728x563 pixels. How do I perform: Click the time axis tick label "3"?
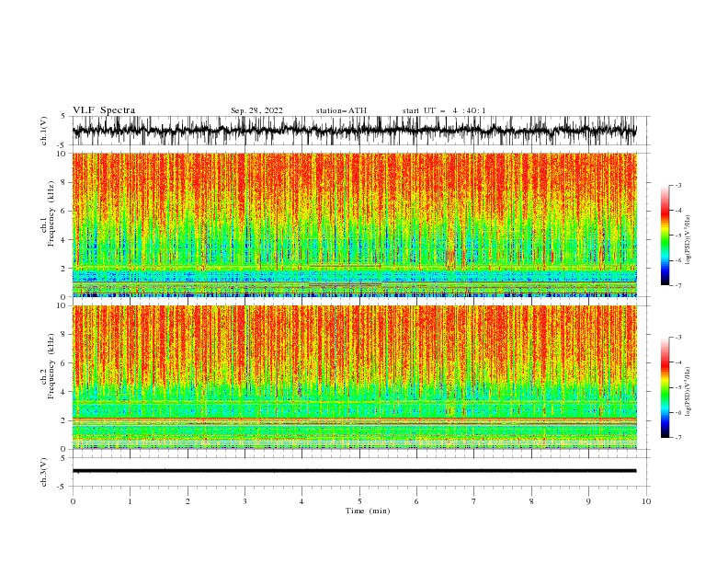point(245,501)
